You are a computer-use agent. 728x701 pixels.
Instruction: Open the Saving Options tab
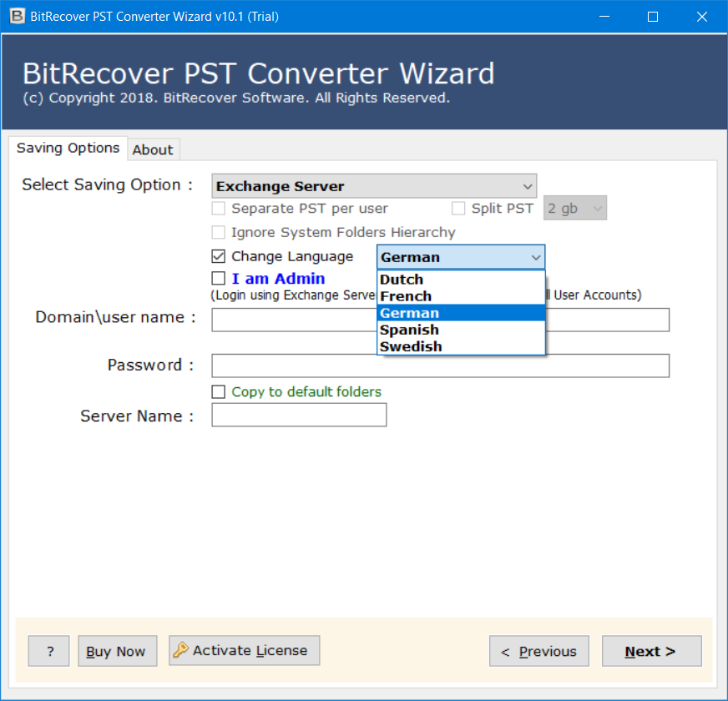click(x=68, y=148)
